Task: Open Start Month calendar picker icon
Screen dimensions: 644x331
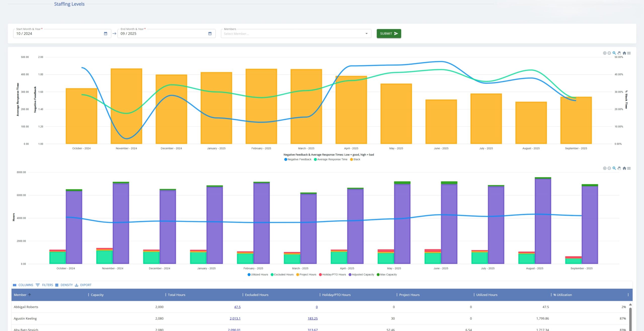Action: coord(106,34)
